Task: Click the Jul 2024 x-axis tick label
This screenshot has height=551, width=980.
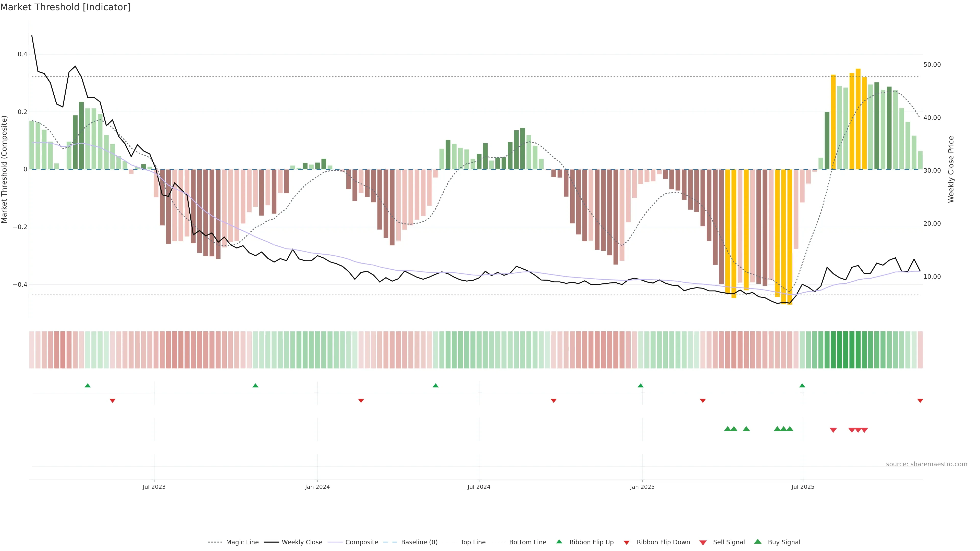Action: [479, 487]
